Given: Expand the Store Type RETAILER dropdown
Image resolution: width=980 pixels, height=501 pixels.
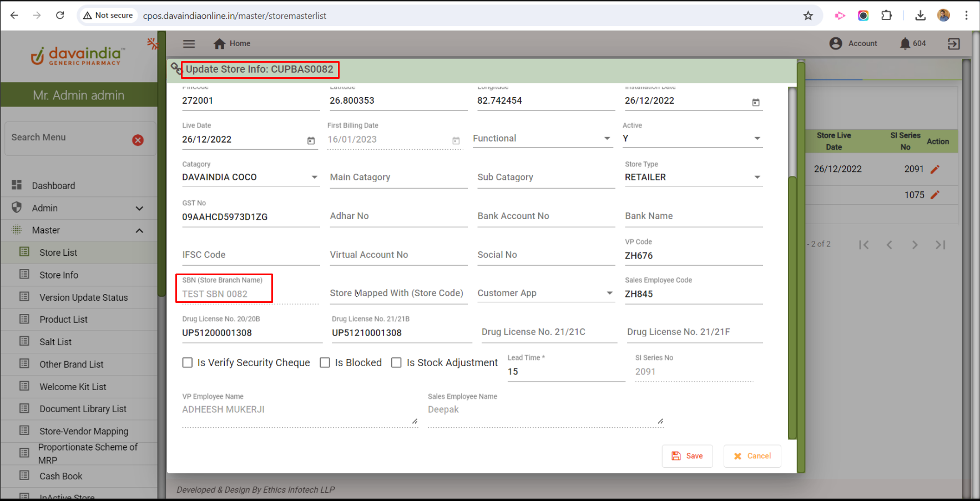Looking at the screenshot, I should point(757,178).
